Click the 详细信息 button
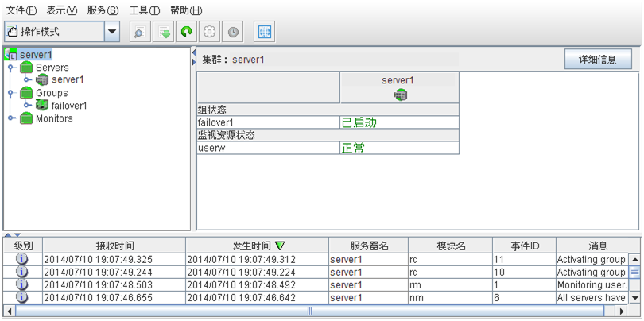This screenshot has height=321, width=644. pos(598,60)
